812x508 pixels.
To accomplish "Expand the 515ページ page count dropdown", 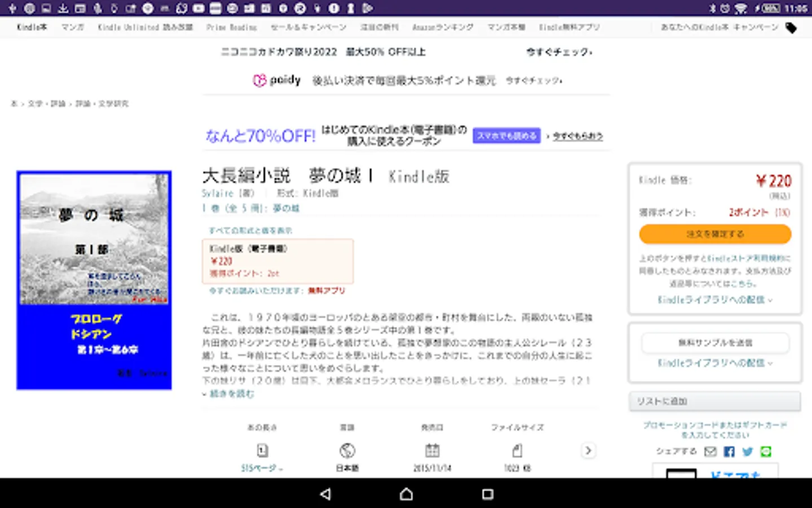I will click(x=262, y=468).
